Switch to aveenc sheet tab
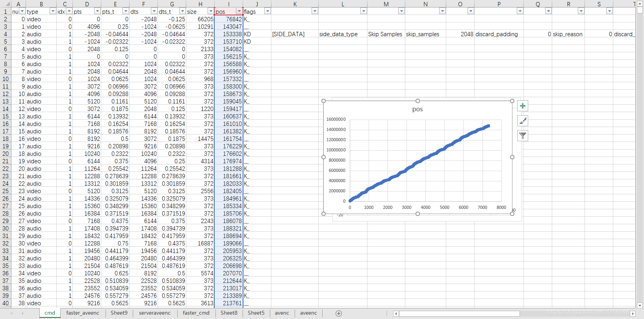 coord(308,313)
